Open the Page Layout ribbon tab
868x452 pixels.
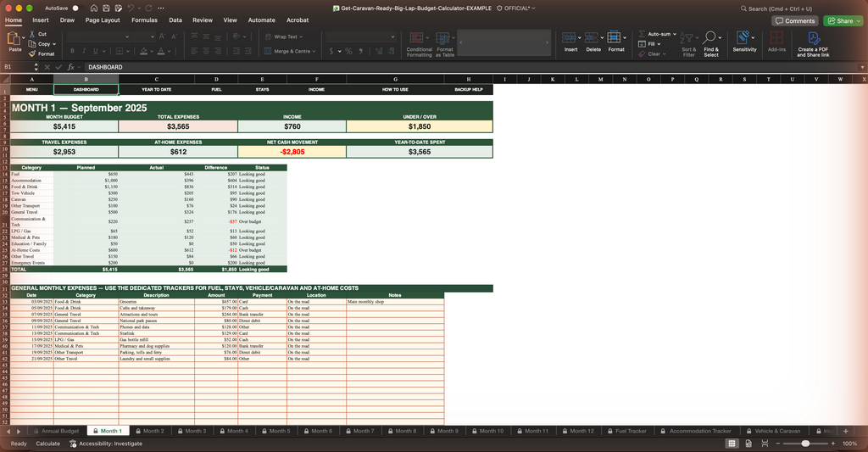[x=103, y=20]
